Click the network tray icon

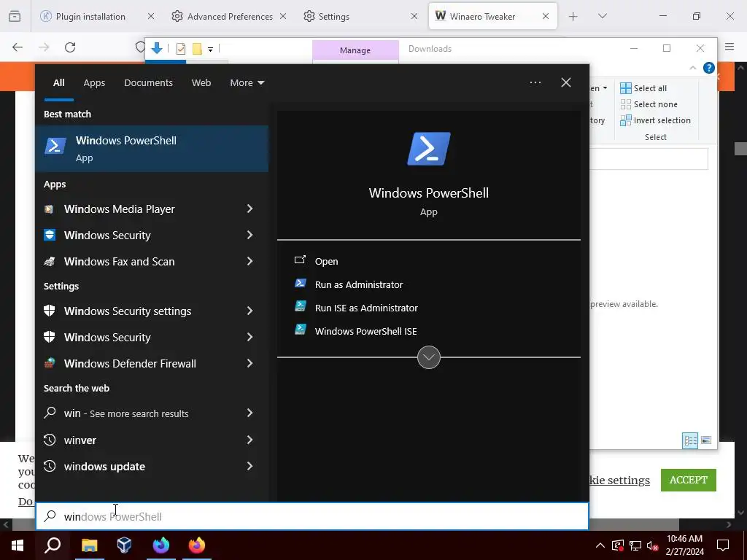tap(635, 545)
